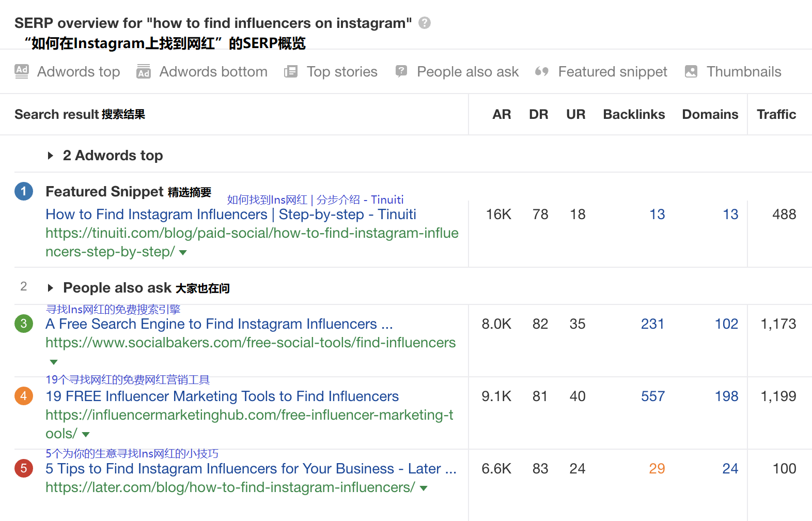Click the 557 backlinks link for Influencer Marketing Hub
Screen dimensions: 812x521
click(652, 396)
